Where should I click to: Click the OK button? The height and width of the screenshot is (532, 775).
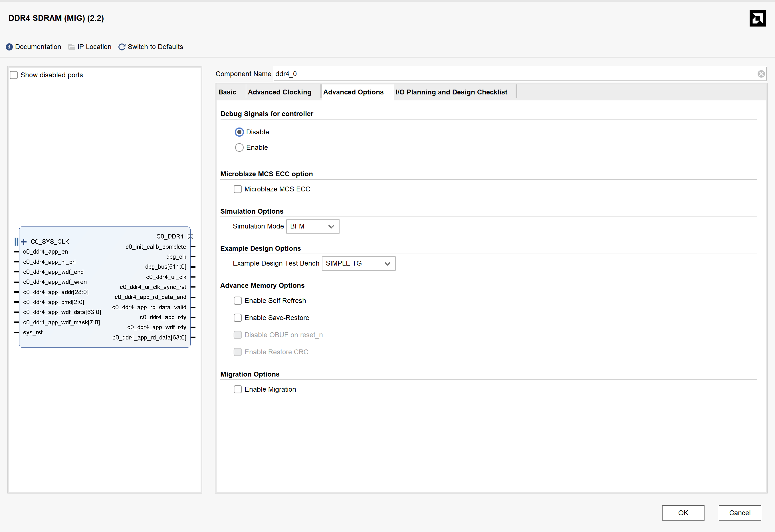point(683,513)
